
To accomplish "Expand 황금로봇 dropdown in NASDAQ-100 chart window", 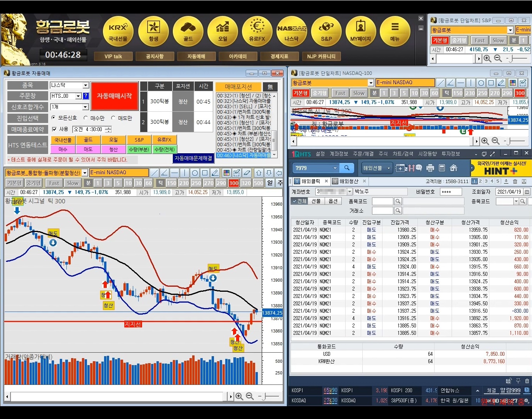I will pyautogui.click(x=371, y=83).
